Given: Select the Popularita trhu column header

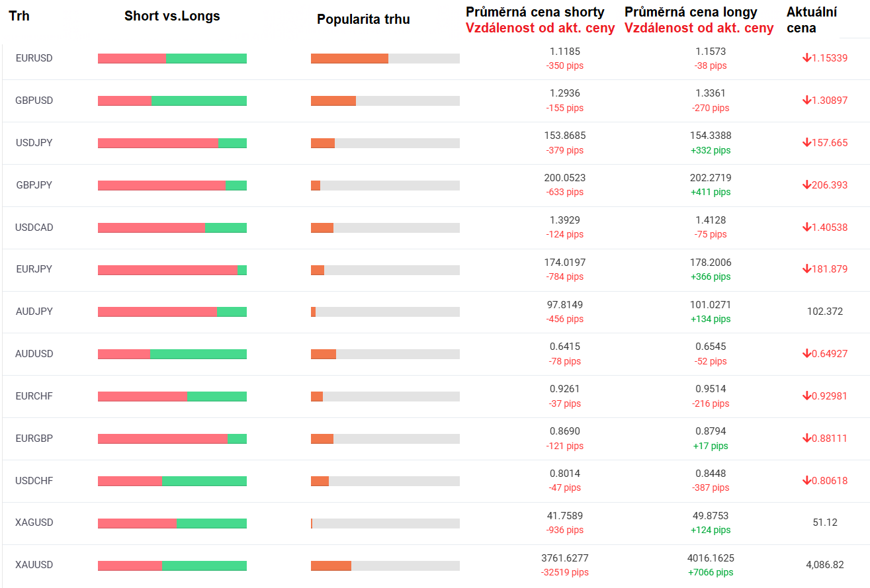Looking at the screenshot, I should pos(363,19).
